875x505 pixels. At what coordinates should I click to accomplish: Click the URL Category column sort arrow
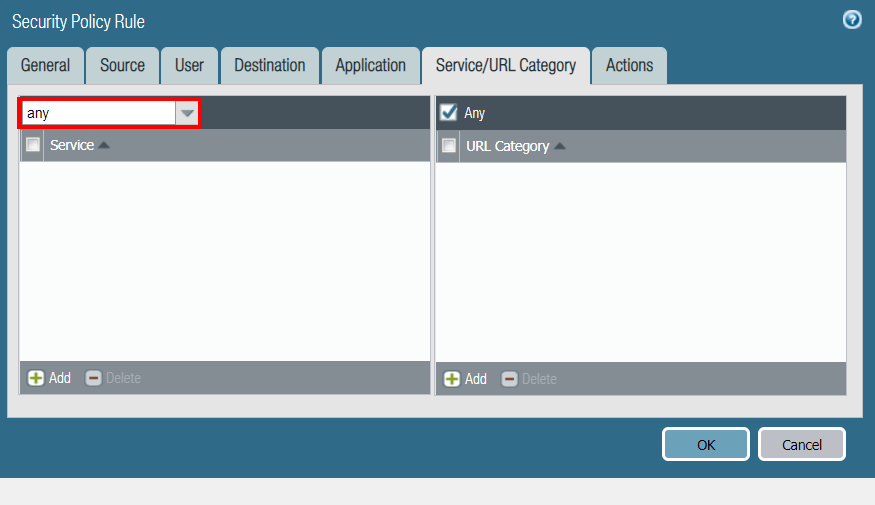point(560,147)
